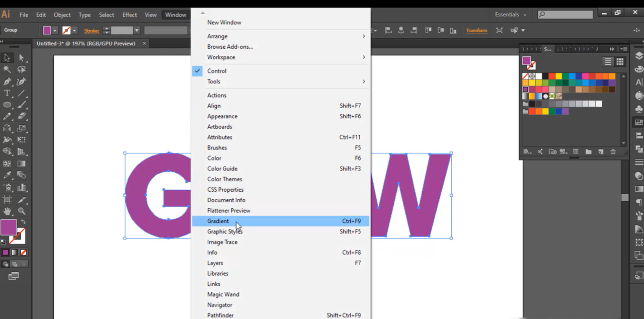Image resolution: width=644 pixels, height=319 pixels.
Task: Select the Direct Selection tool
Action: click(22, 58)
